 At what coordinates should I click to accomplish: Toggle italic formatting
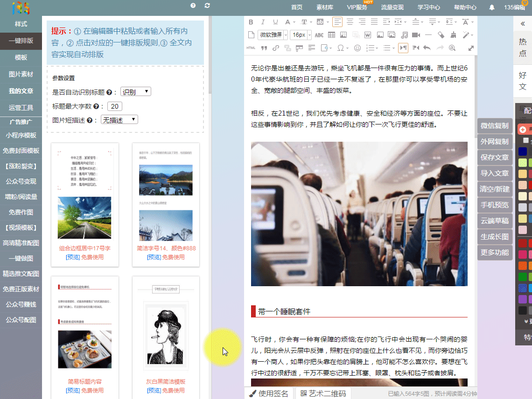pos(263,22)
